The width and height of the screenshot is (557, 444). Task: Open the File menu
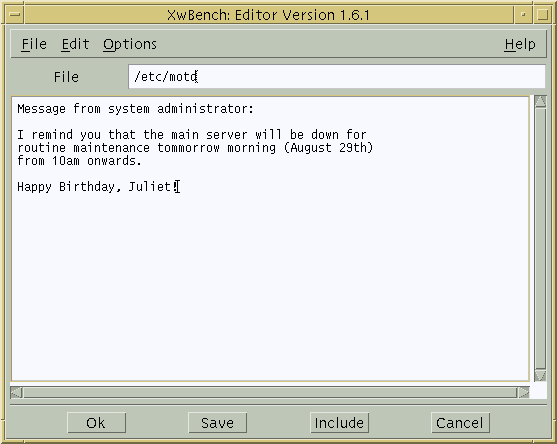(34, 44)
